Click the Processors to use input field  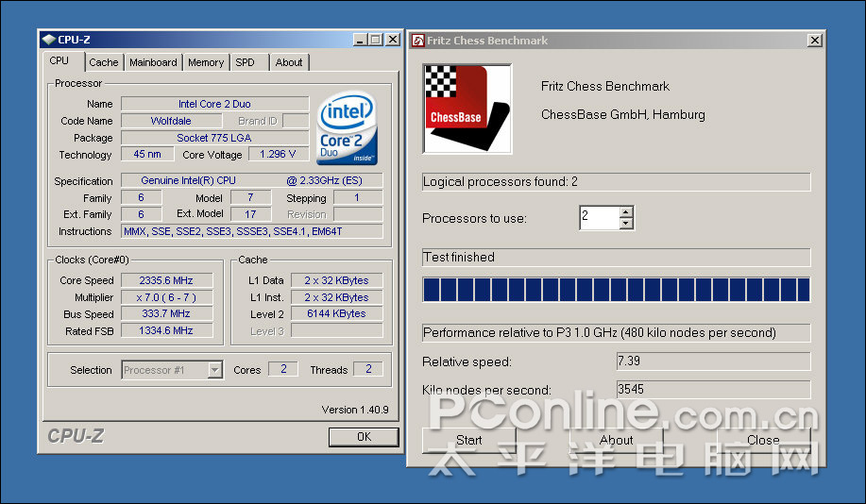point(600,217)
